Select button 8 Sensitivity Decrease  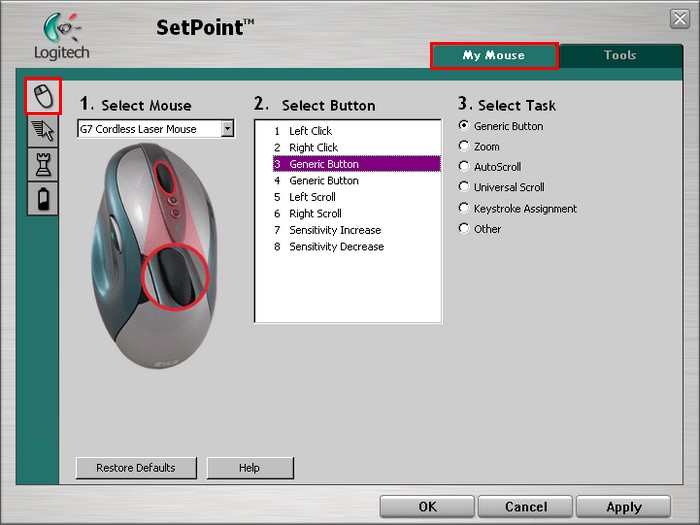pos(356,246)
